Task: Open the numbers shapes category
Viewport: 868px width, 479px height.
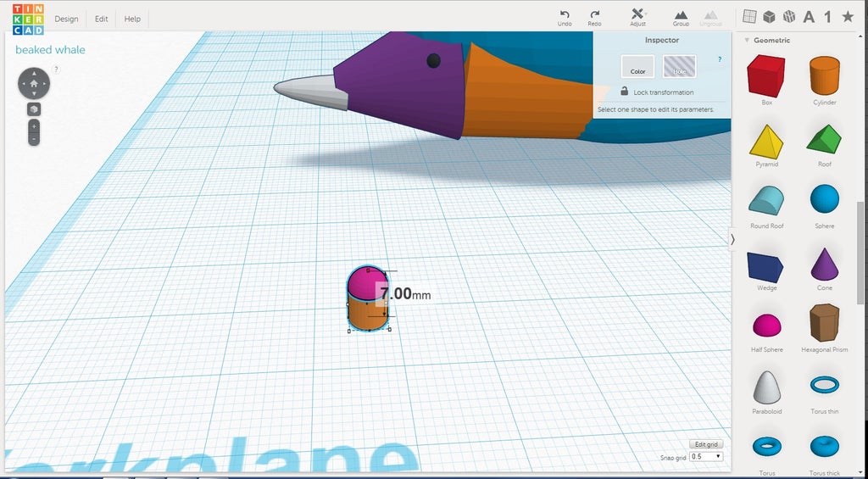Action: 827,17
